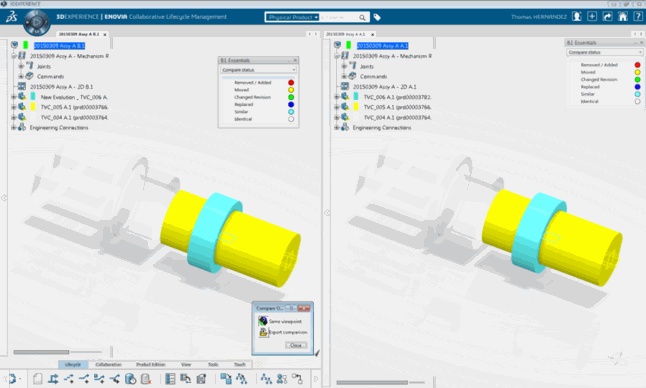
Task: Click the tag icon beside search box
Action: (x=377, y=17)
